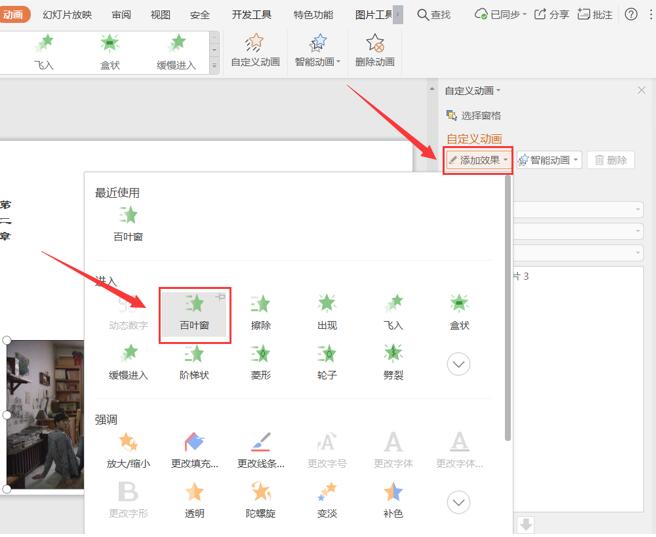Open the 智能动画 ribbon dropdown
This screenshot has width=656, height=537.
tap(318, 51)
